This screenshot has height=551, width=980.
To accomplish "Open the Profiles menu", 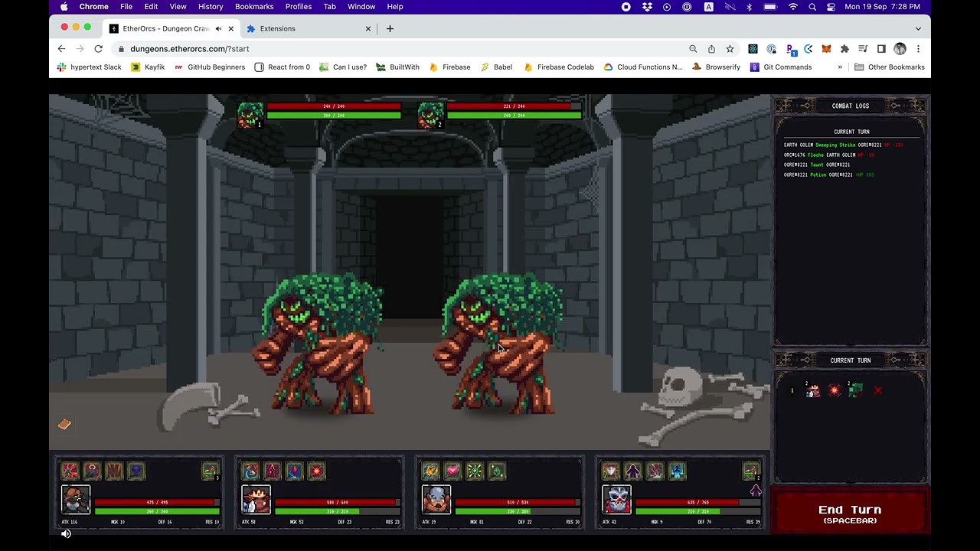I will click(299, 7).
